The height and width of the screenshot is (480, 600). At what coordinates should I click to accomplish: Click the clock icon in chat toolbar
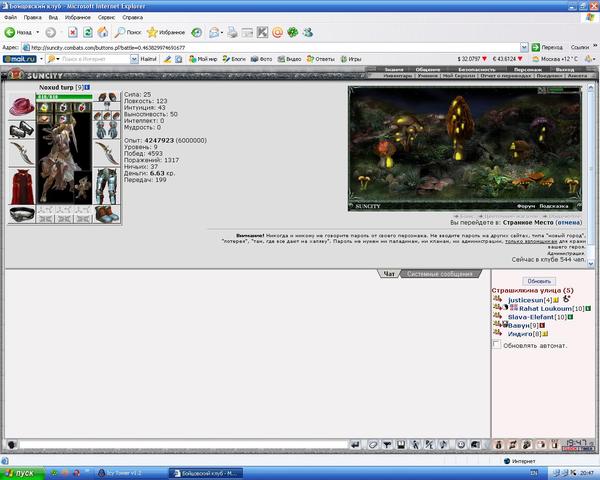[x=461, y=445]
